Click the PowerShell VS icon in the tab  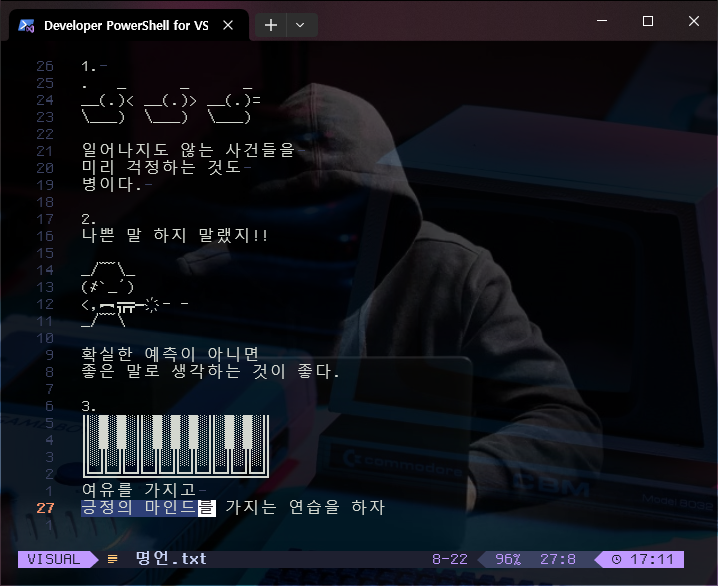coord(26,26)
